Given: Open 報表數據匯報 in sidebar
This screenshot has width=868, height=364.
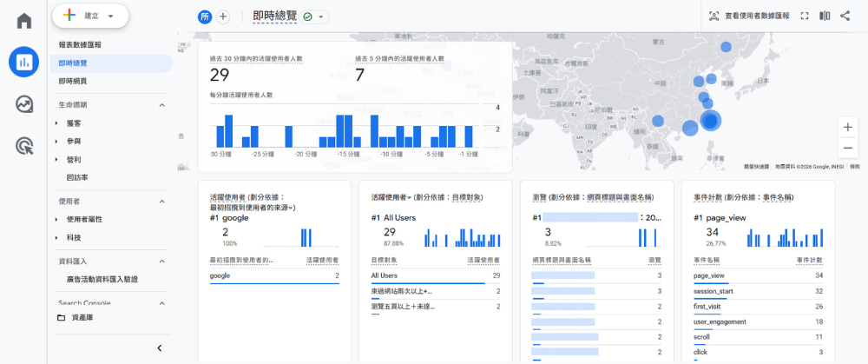Looking at the screenshot, I should 80,45.
